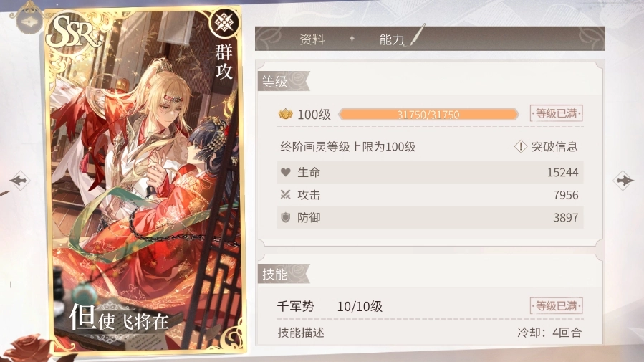This screenshot has height=362, width=644.
Task: Go to next card with right arrow
Action: click(x=623, y=181)
